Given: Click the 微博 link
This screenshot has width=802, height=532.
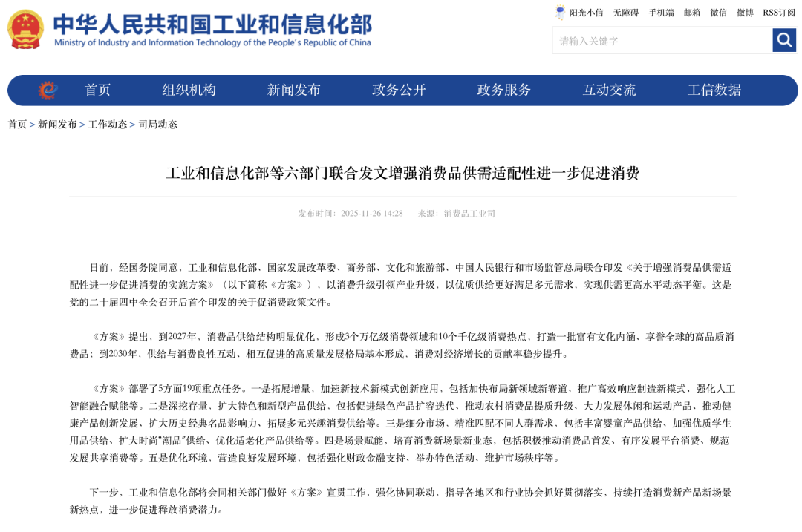Looking at the screenshot, I should (x=746, y=13).
